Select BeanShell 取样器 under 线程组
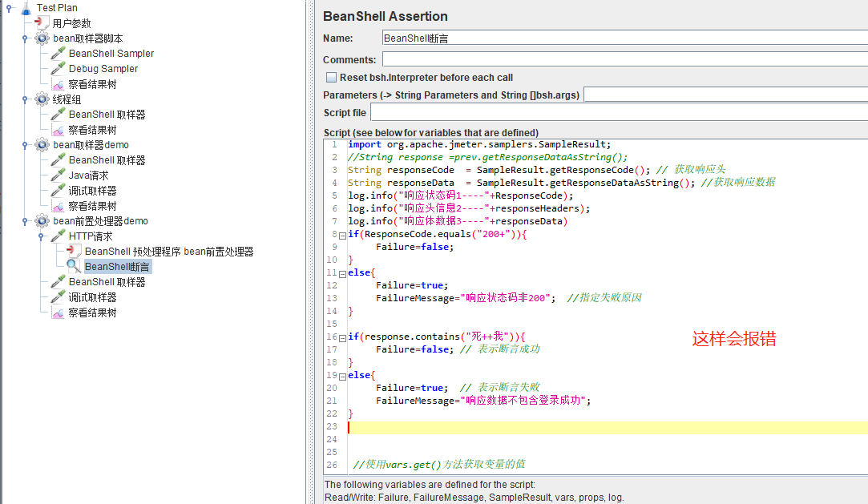The width and height of the screenshot is (868, 504). click(60, 114)
